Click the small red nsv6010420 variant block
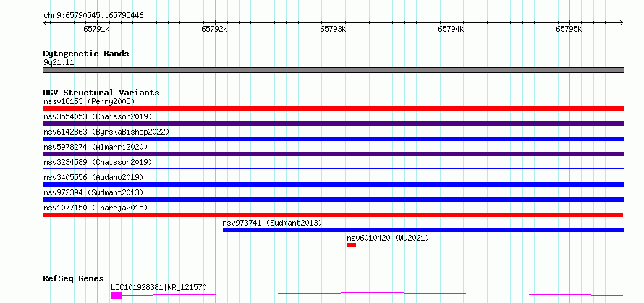Viewport: 644px width, 303px height. [x=352, y=245]
